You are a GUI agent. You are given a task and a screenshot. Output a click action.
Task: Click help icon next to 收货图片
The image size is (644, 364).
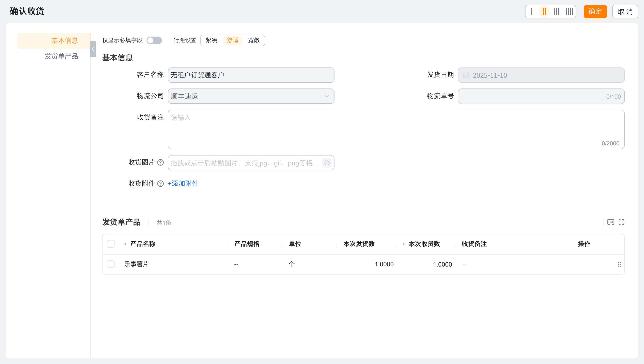(161, 163)
